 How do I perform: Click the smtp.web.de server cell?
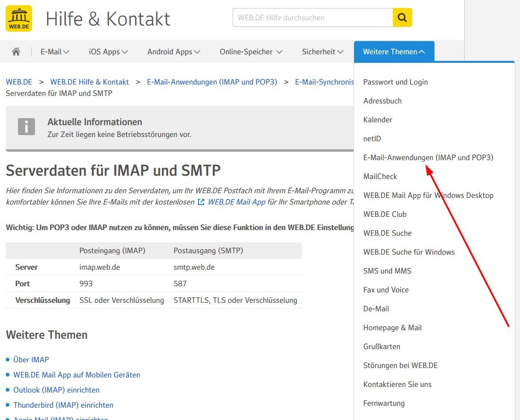click(x=194, y=267)
